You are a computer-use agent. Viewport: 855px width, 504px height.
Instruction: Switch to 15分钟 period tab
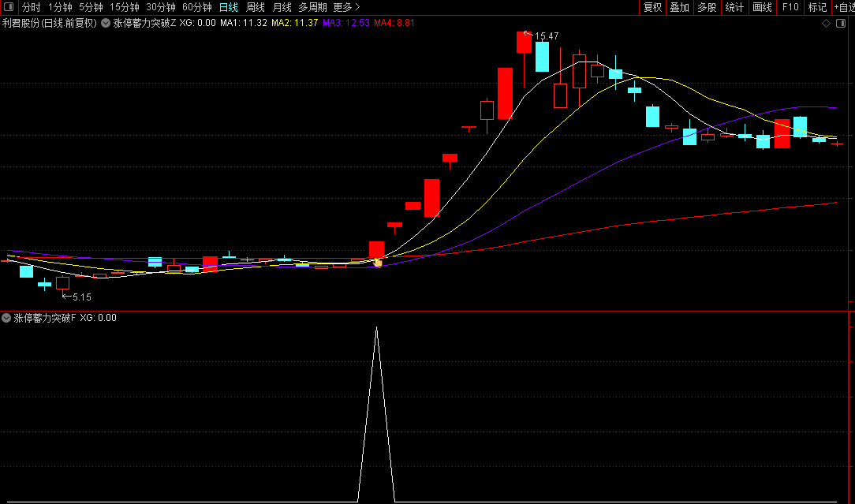(125, 7)
